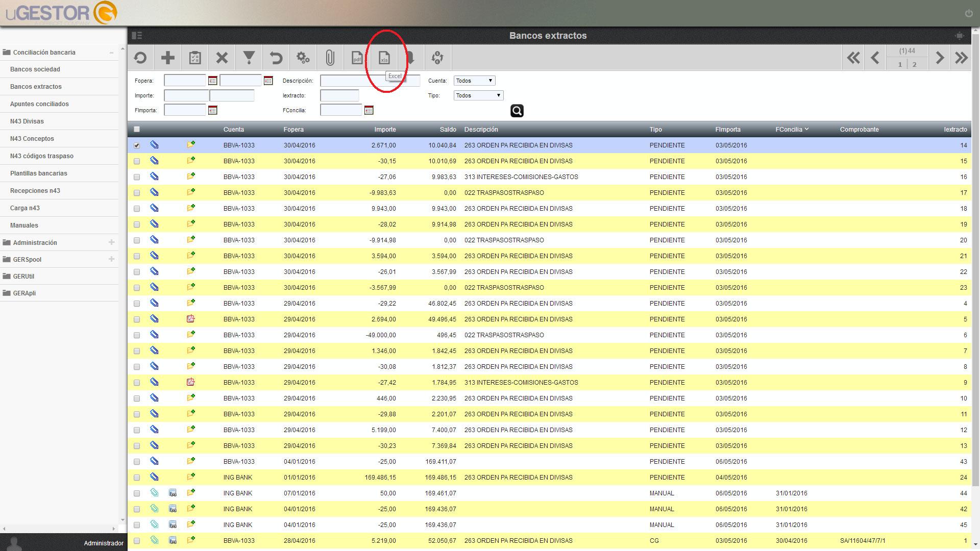Click the Descripción input field
The image size is (980, 551).
pyautogui.click(x=370, y=81)
